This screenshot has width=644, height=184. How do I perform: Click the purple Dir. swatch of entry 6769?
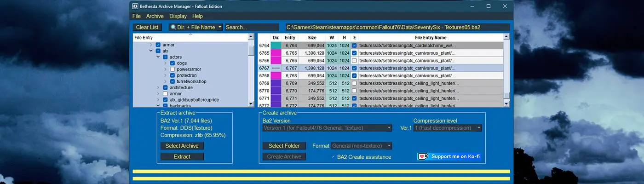tap(276, 83)
